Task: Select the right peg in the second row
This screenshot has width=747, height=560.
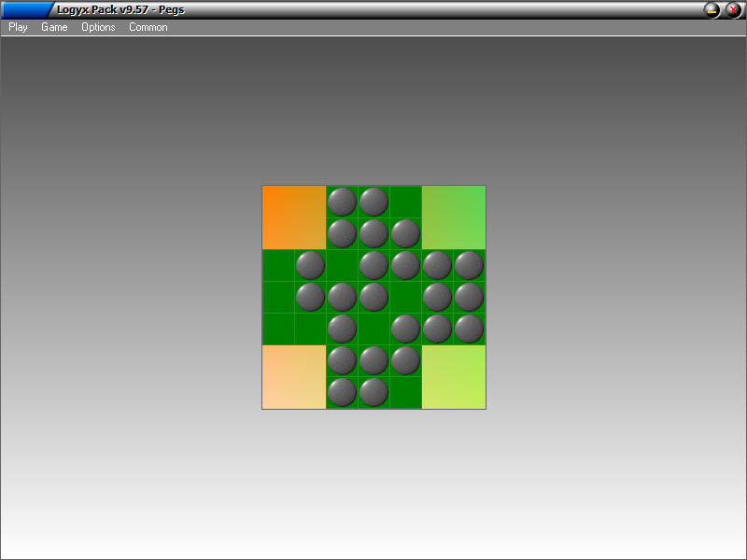Action: [x=406, y=234]
